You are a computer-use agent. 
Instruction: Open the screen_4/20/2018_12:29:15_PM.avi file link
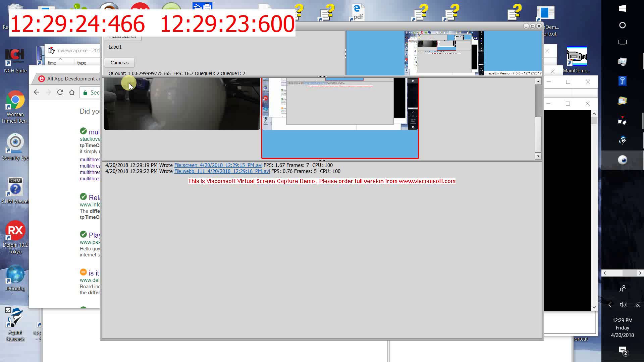tap(218, 165)
